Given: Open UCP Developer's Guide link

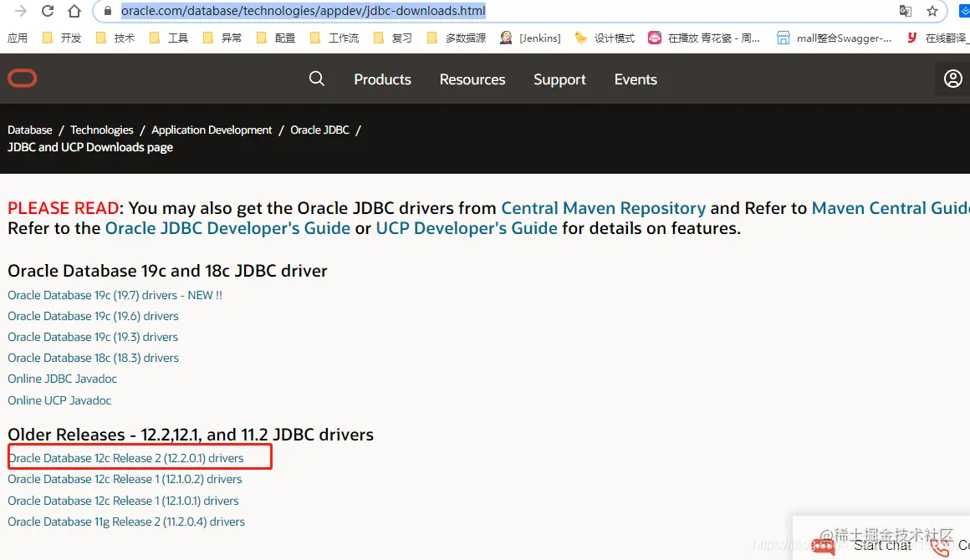Looking at the screenshot, I should pyautogui.click(x=467, y=228).
